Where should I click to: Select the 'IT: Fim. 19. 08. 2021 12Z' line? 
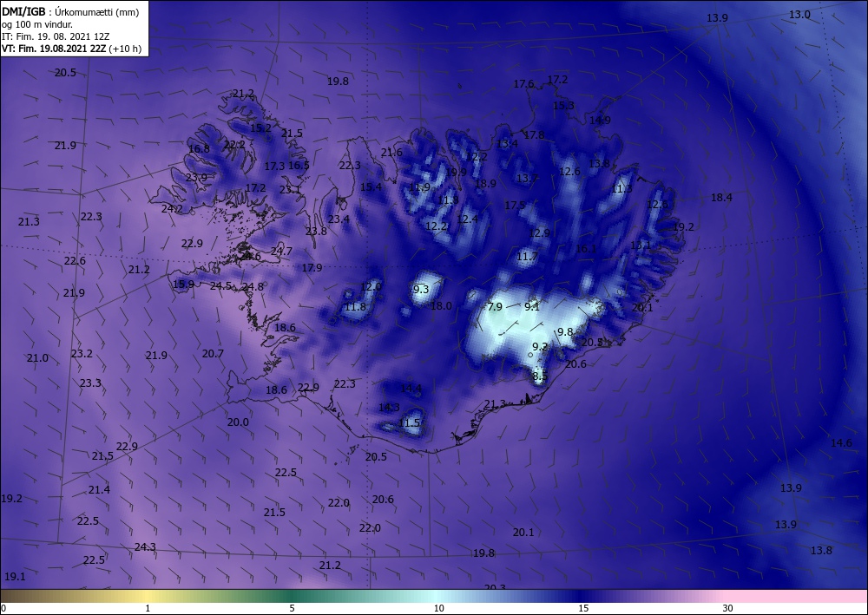[56, 36]
